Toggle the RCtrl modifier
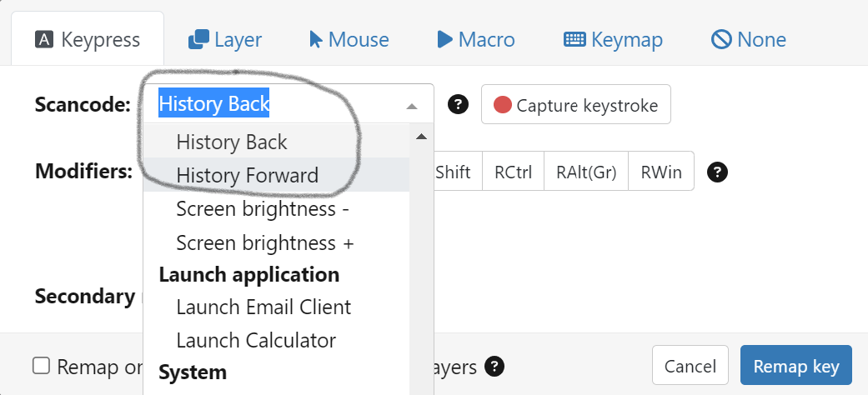 pos(513,172)
